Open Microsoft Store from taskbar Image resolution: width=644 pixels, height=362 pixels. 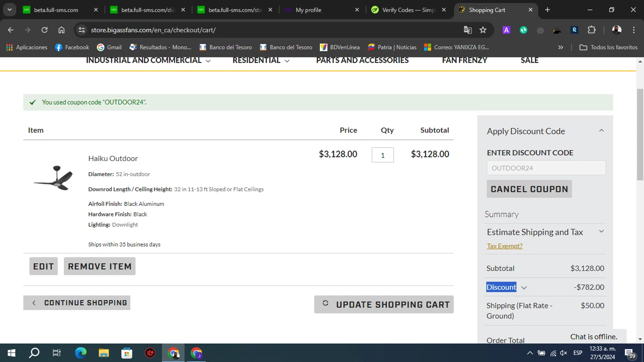[127, 353]
